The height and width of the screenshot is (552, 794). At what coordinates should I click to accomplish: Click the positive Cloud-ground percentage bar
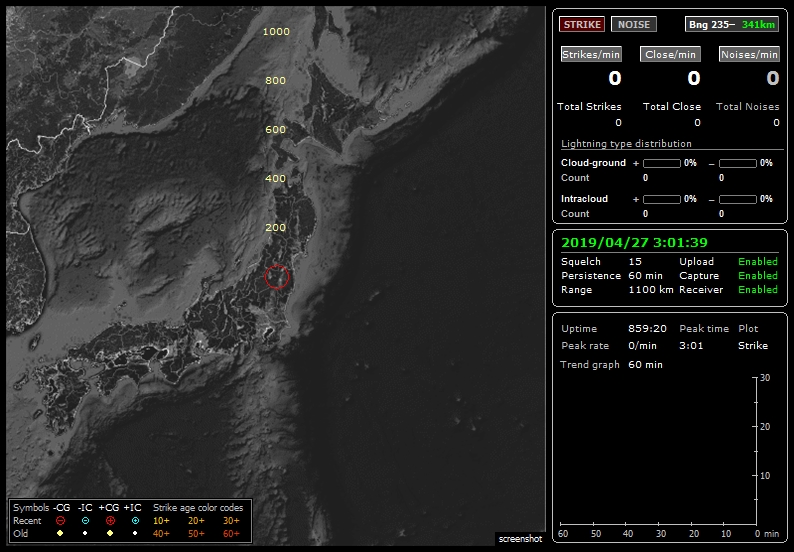click(x=661, y=163)
